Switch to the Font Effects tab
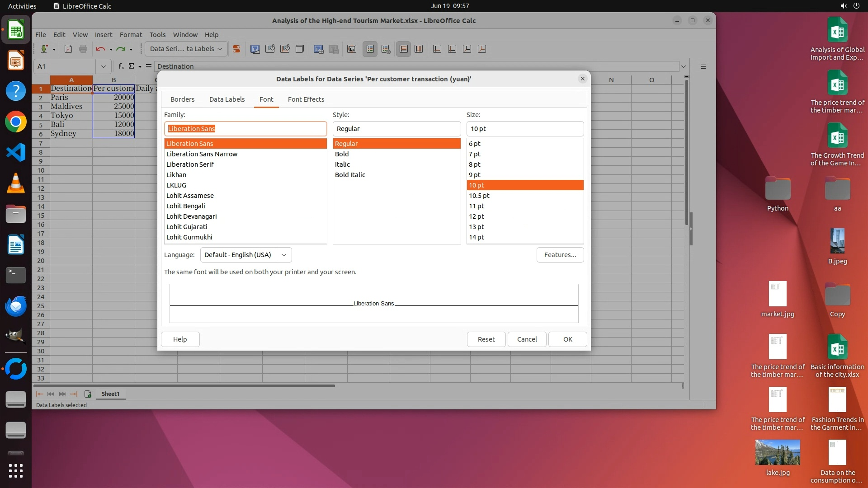868x488 pixels. (306, 99)
